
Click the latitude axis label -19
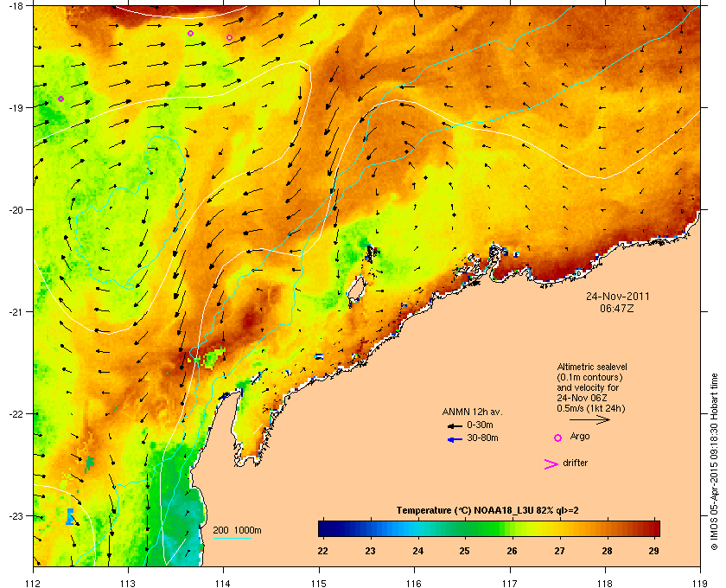point(16,107)
